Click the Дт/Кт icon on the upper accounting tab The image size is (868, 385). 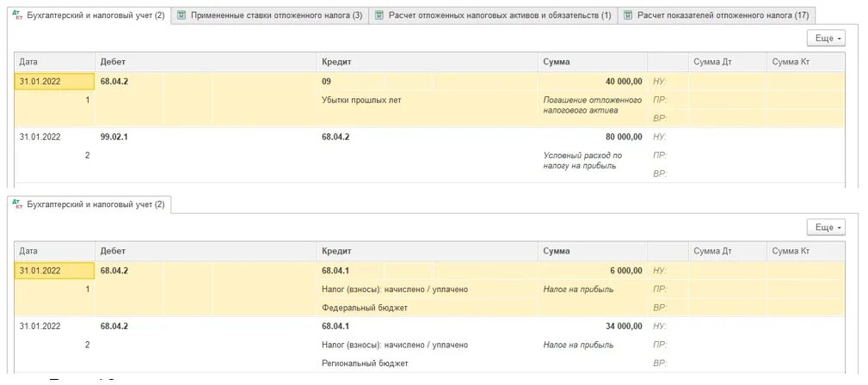[x=17, y=15]
